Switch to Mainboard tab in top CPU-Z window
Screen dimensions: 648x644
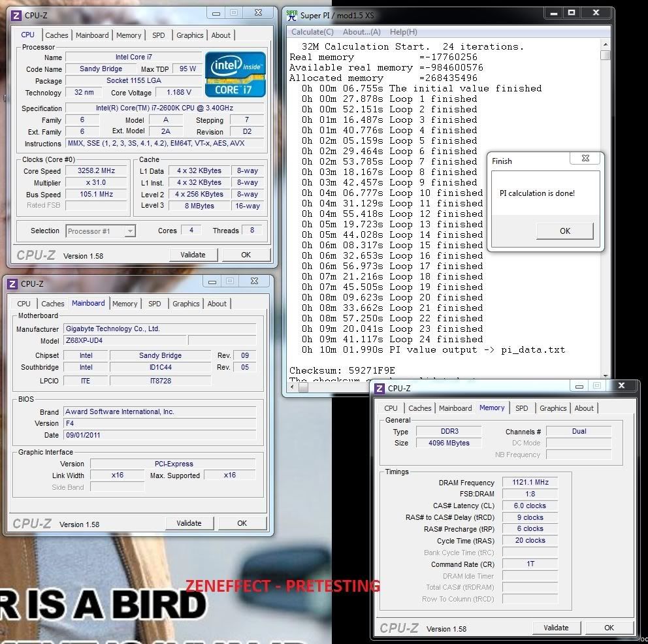(x=92, y=35)
